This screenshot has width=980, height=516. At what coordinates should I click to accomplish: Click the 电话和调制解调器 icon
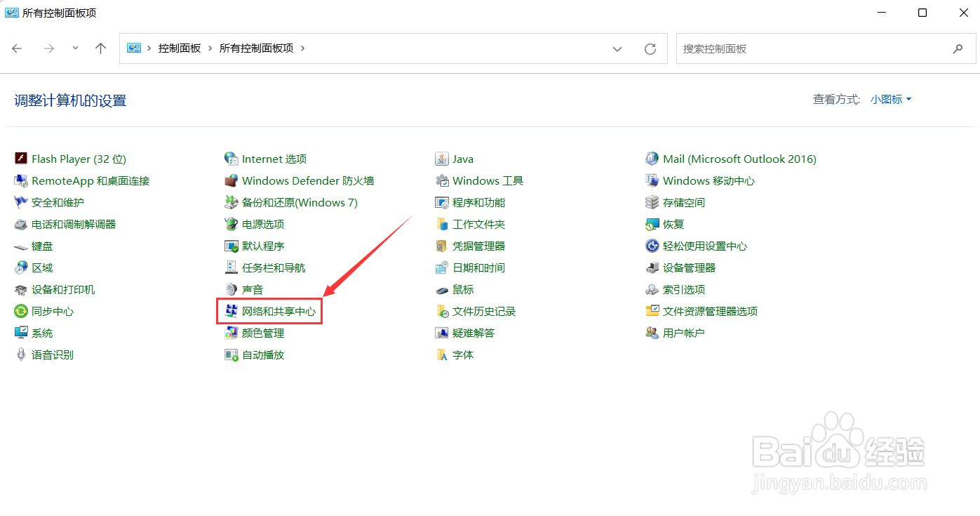[x=21, y=225]
